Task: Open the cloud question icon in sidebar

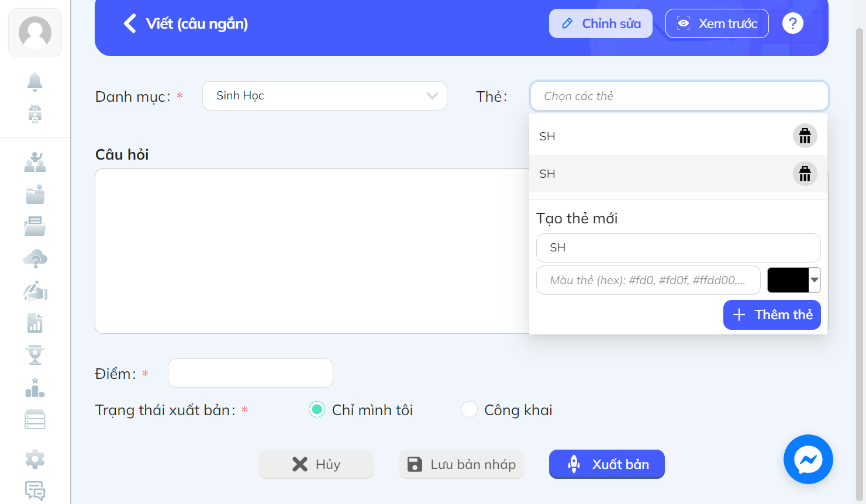Action: pyautogui.click(x=35, y=258)
